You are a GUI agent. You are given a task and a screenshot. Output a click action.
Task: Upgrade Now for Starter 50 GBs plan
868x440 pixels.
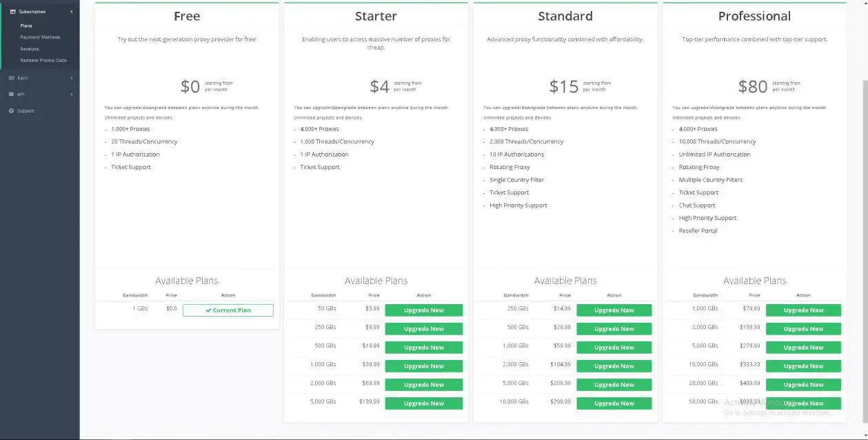coord(423,310)
